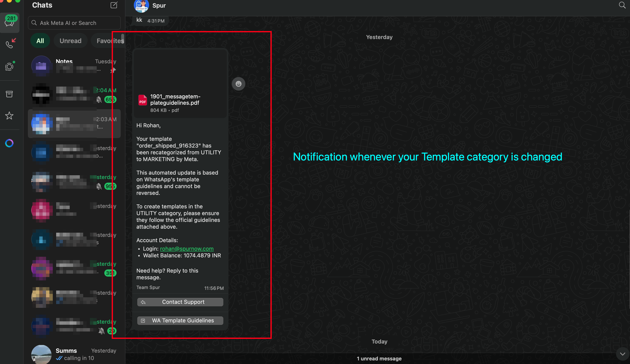Click the muted bell icon beside the 955 badge
This screenshot has height=364, width=630.
pos(99,186)
